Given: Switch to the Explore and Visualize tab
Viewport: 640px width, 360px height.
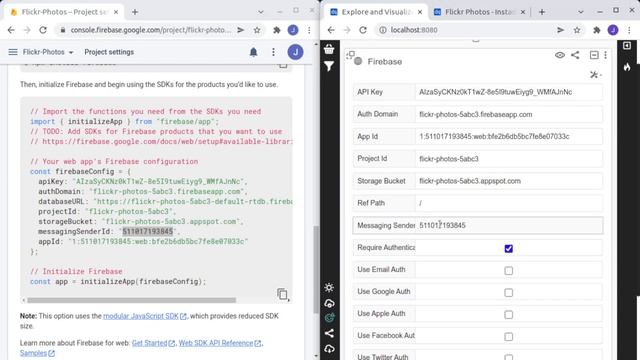Looking at the screenshot, I should coord(376,12).
